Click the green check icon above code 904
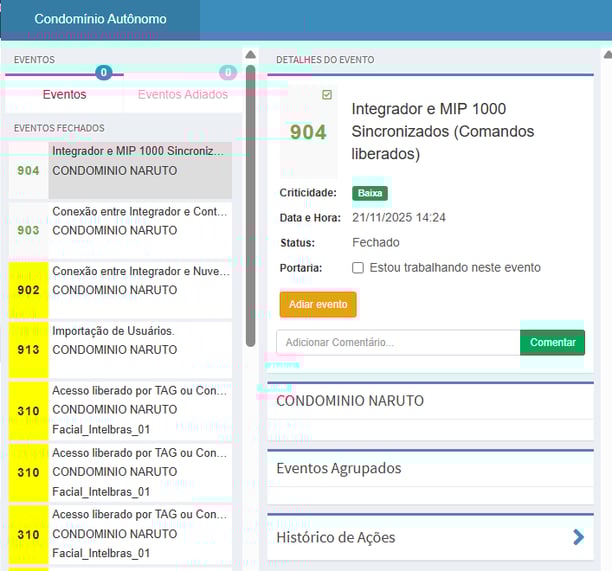612x571 pixels. coord(327,95)
